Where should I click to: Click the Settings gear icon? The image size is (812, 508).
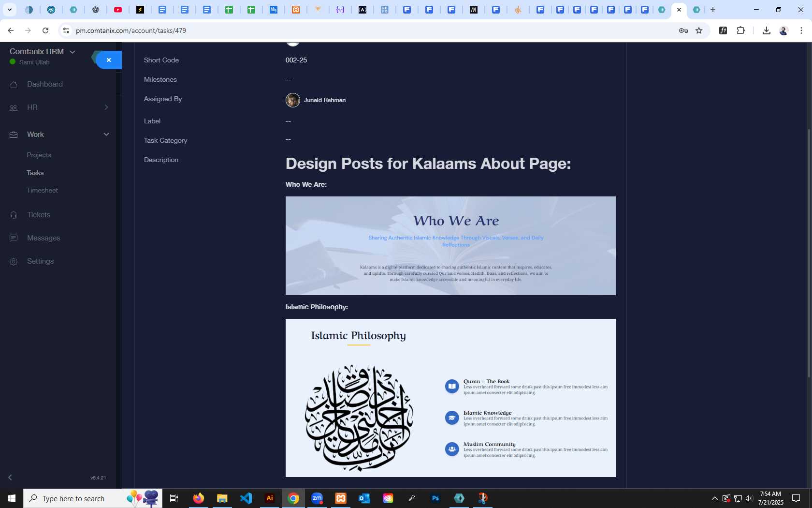click(14, 262)
